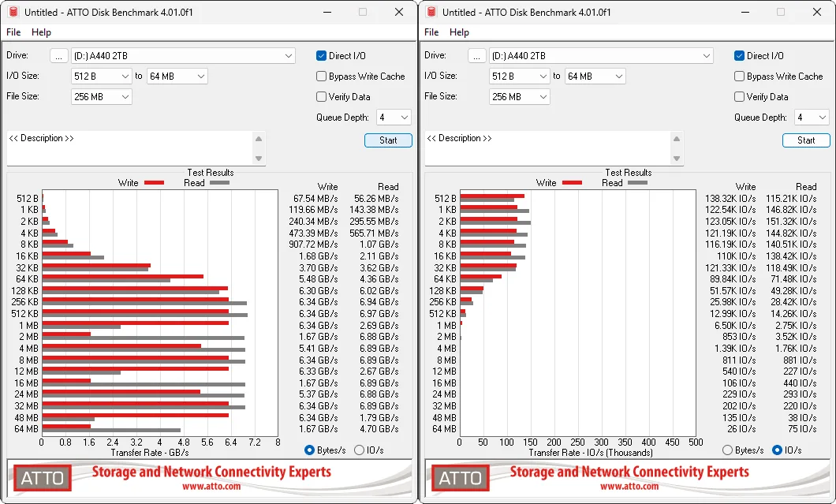The image size is (836, 504).
Task: Toggle Direct I/O checkbox in right window
Action: click(739, 55)
